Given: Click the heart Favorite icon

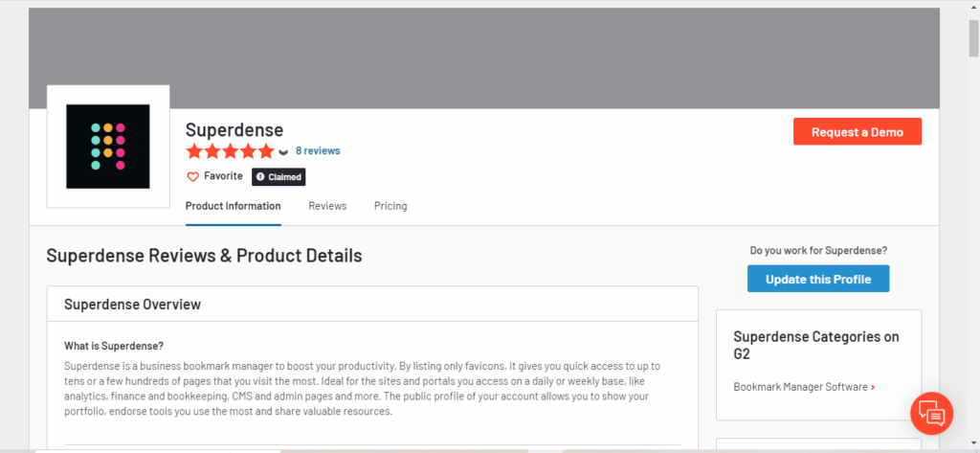Looking at the screenshot, I should 192,177.
